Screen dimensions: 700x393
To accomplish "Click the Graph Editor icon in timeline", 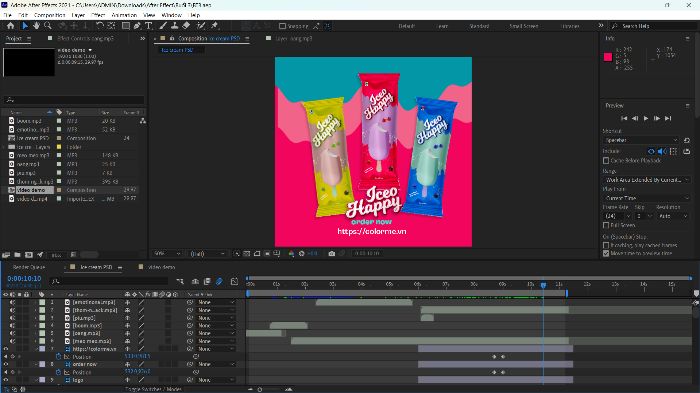I will pyautogui.click(x=234, y=281).
